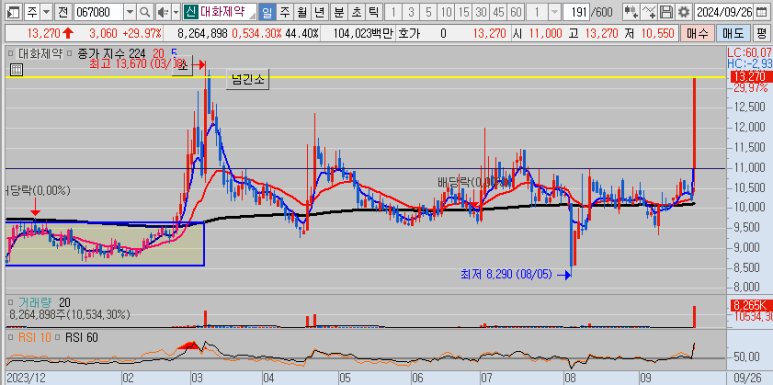Image resolution: width=773 pixels, height=385 pixels.
Task: Click the grid table icon under 대화제약 legend
Action: (16, 70)
